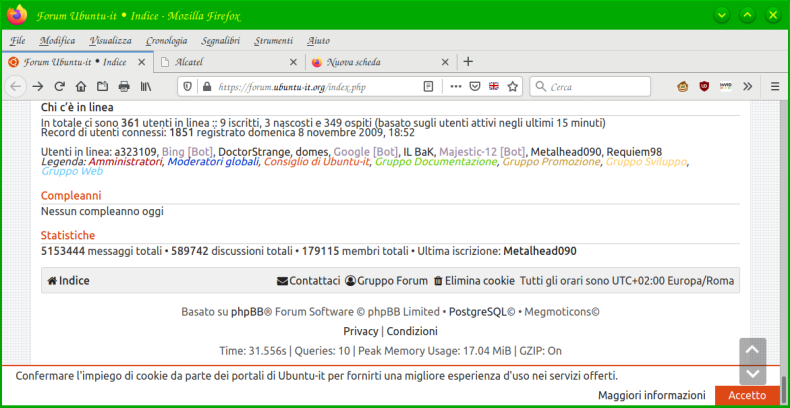
Task: Show site security info via the padlock icon
Action: [x=206, y=87]
